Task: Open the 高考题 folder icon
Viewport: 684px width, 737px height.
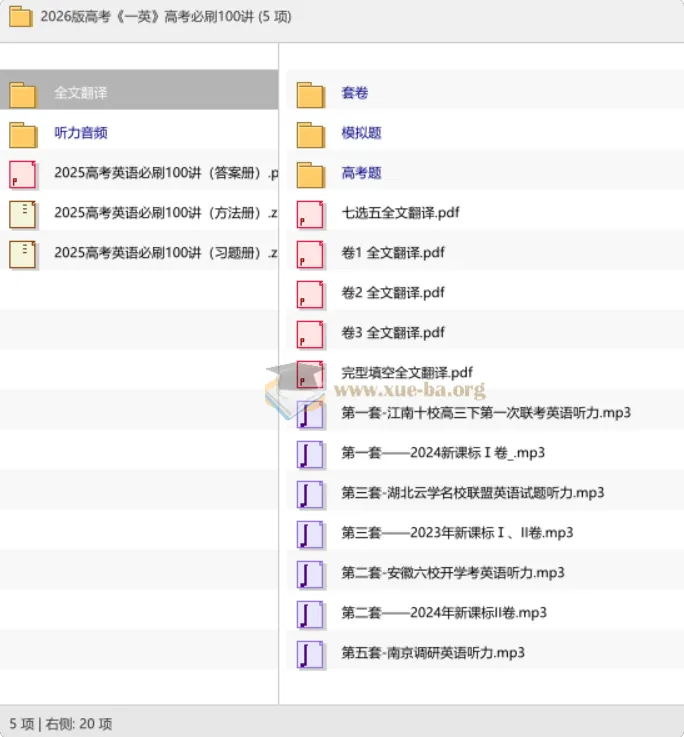Action: [x=310, y=174]
